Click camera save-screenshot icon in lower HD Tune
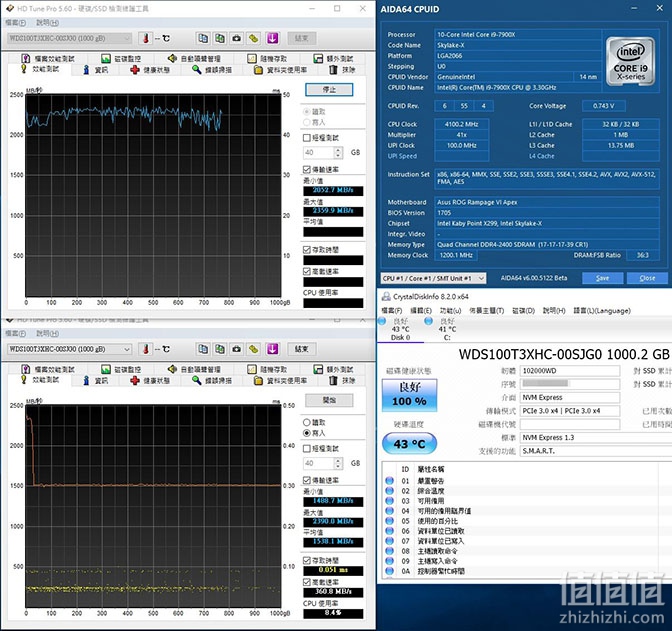 click(237, 349)
